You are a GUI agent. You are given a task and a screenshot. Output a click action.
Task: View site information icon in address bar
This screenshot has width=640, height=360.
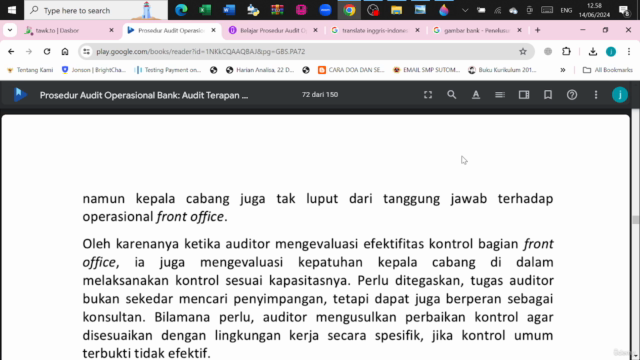coord(86,51)
